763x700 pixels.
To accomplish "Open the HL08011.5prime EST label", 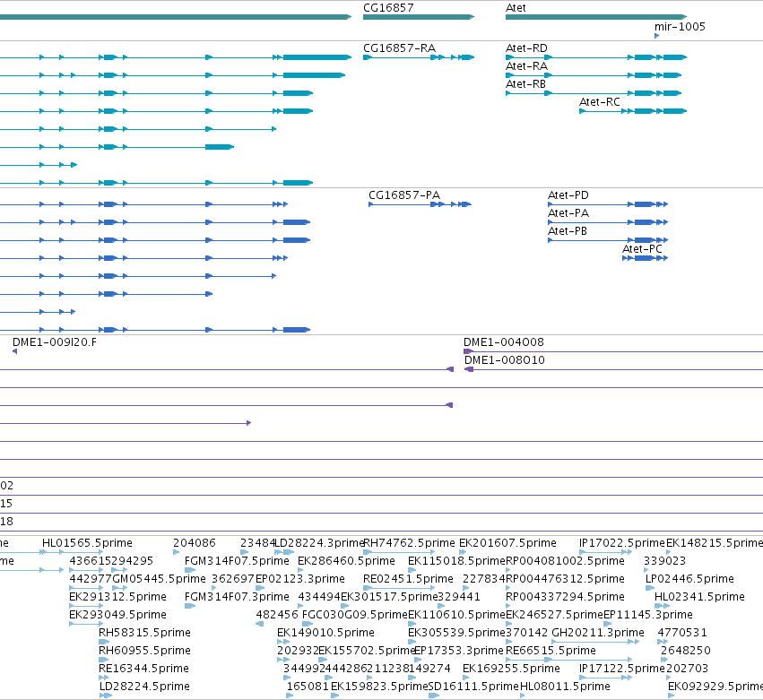I will pyautogui.click(x=565, y=687).
